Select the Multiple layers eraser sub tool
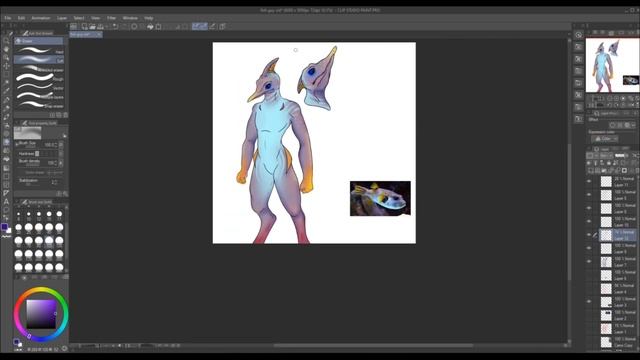 click(39, 96)
